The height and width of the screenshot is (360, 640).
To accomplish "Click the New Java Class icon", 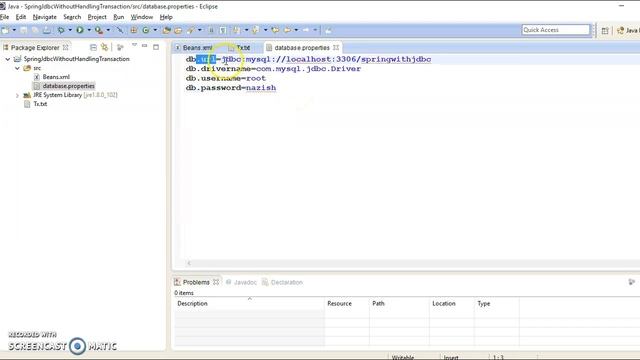I will point(146,30).
